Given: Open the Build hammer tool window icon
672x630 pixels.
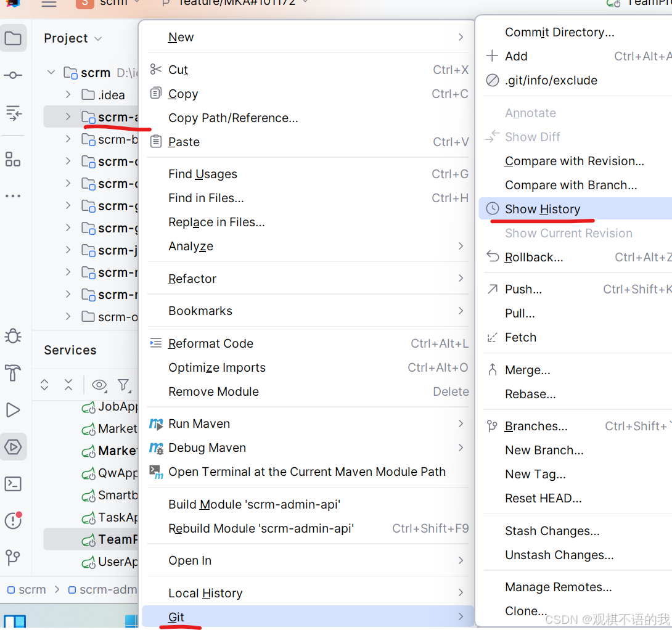Looking at the screenshot, I should (x=13, y=373).
